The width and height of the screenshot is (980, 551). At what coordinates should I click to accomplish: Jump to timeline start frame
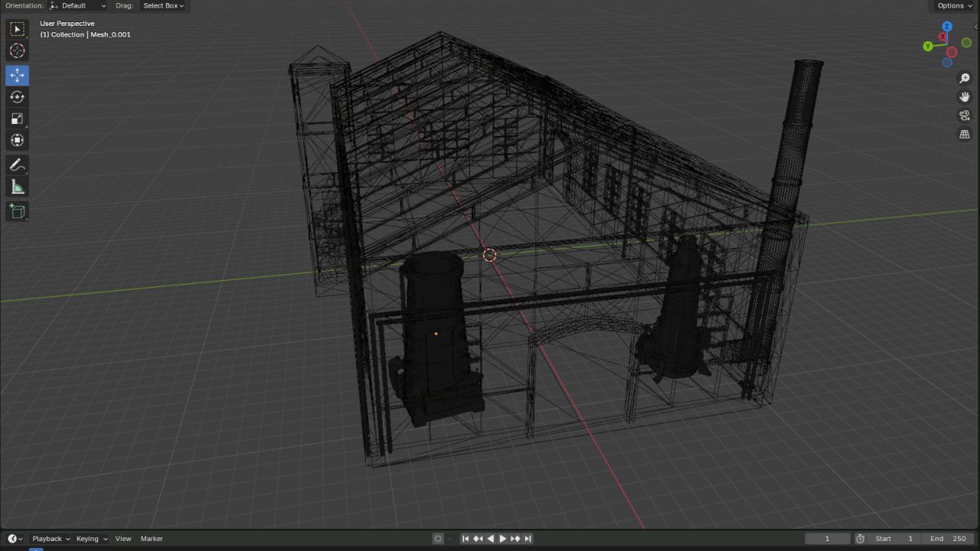(x=465, y=539)
